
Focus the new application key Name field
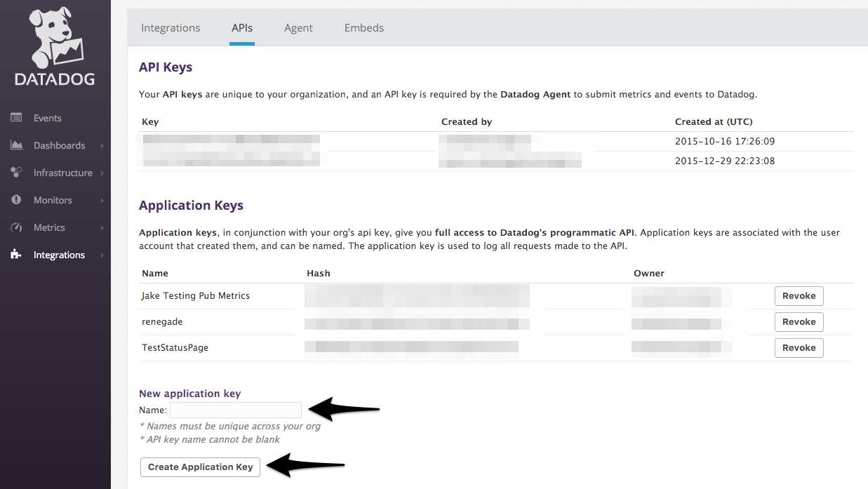pos(235,410)
